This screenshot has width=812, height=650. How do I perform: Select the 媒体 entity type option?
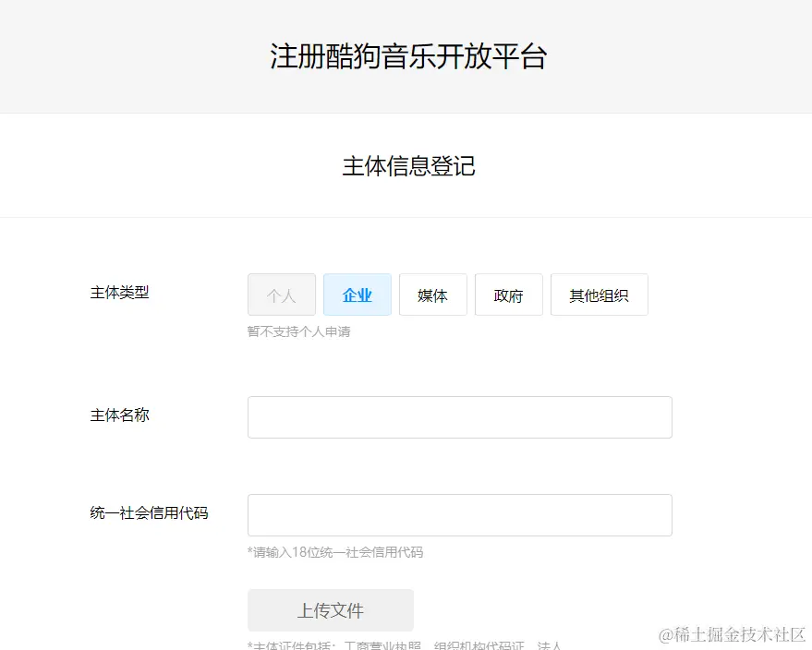coord(432,295)
